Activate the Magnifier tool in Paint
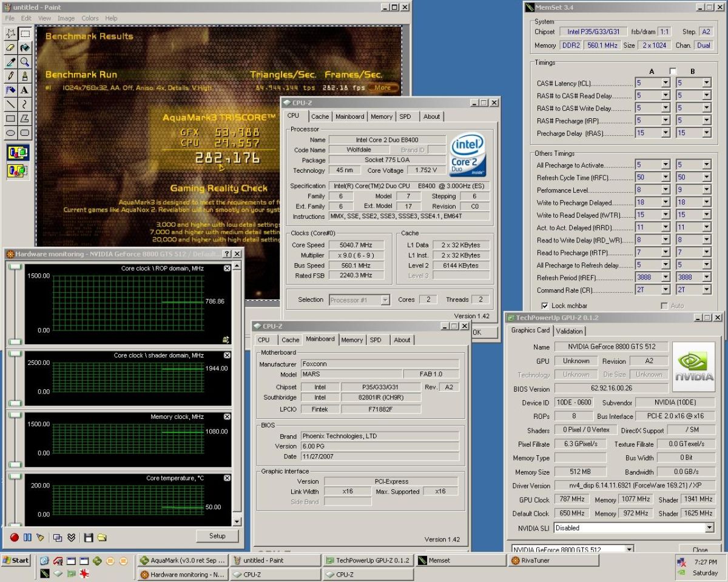 coord(25,62)
